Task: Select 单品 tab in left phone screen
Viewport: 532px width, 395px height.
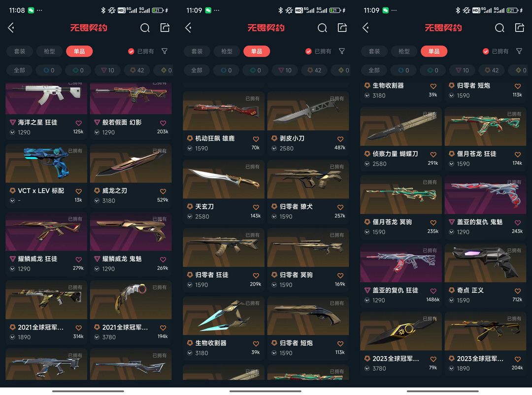Action: [79, 51]
